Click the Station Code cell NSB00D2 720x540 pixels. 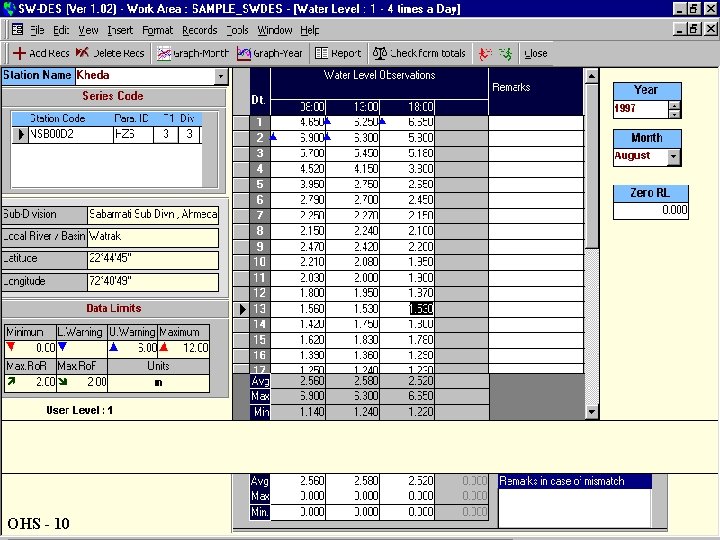[71, 135]
